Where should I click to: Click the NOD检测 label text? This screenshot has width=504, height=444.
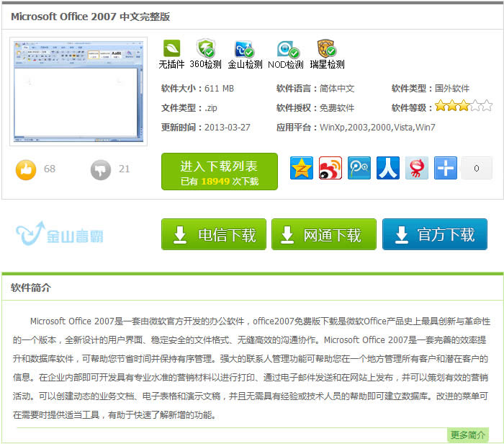tap(286, 64)
